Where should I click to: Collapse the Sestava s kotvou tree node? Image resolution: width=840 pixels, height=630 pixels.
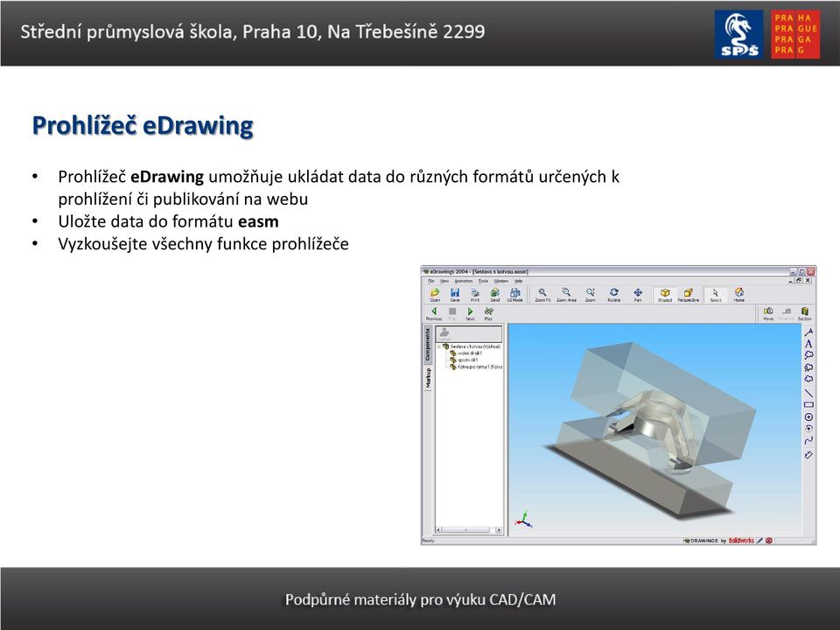coord(439,346)
